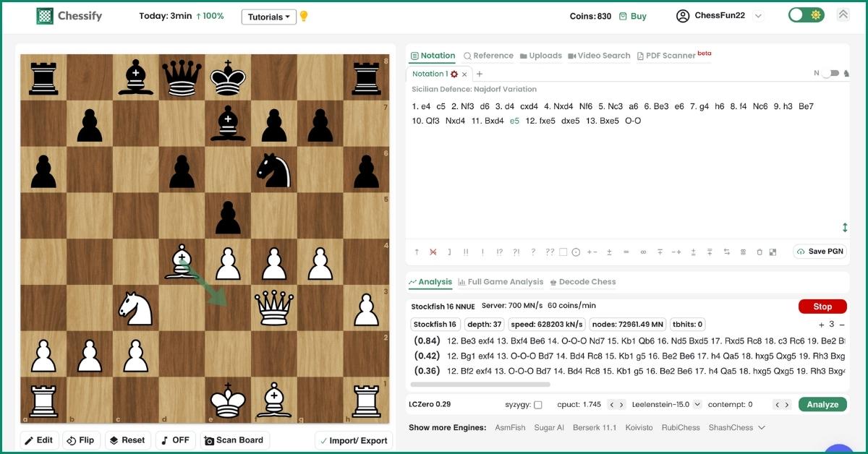The width and height of the screenshot is (868, 454).
Task: Click the trash icon in annotation toolbar
Action: pyautogui.click(x=759, y=252)
